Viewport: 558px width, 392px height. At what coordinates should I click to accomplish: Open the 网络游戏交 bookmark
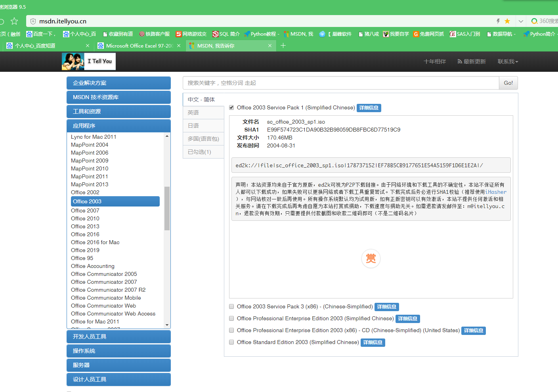191,34
